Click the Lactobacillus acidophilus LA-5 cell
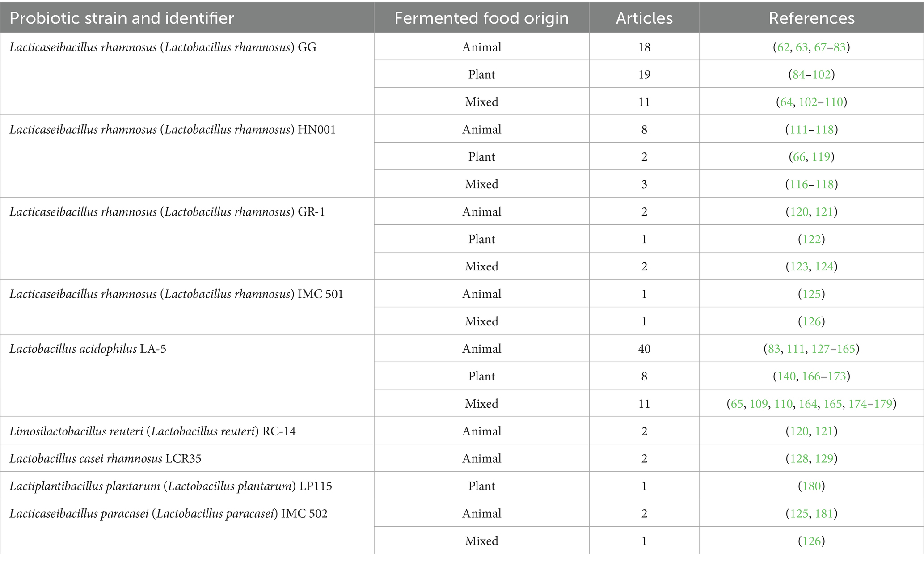 point(88,349)
